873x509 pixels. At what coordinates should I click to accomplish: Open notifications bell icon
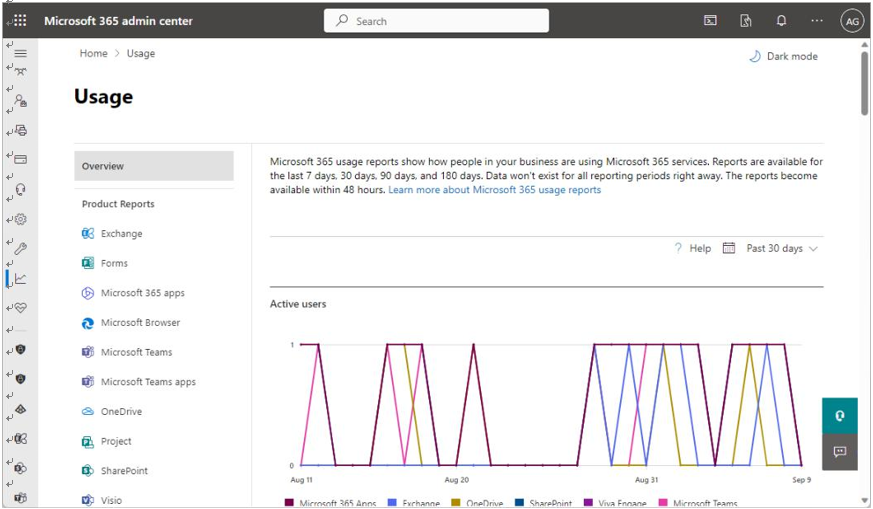781,21
